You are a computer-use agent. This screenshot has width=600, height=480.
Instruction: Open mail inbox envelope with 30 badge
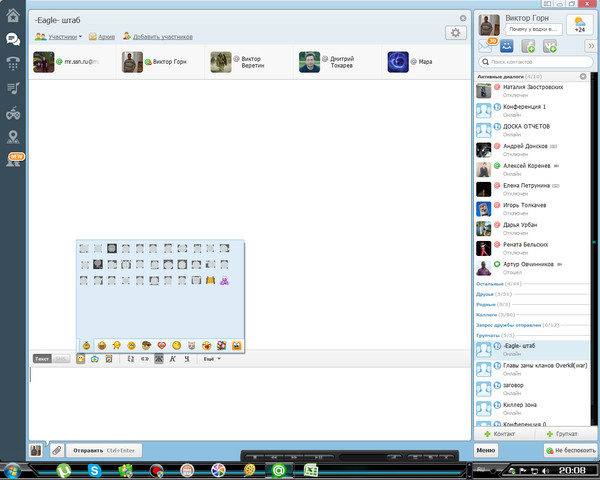coord(486,46)
